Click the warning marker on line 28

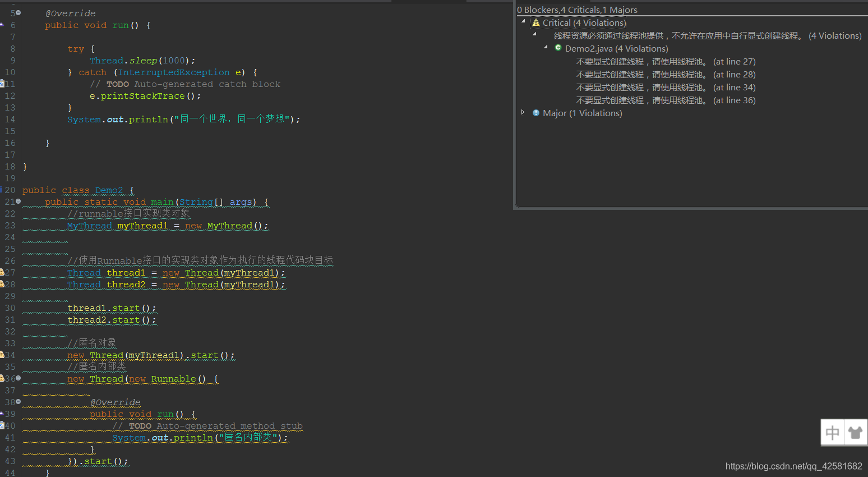tap(2, 285)
